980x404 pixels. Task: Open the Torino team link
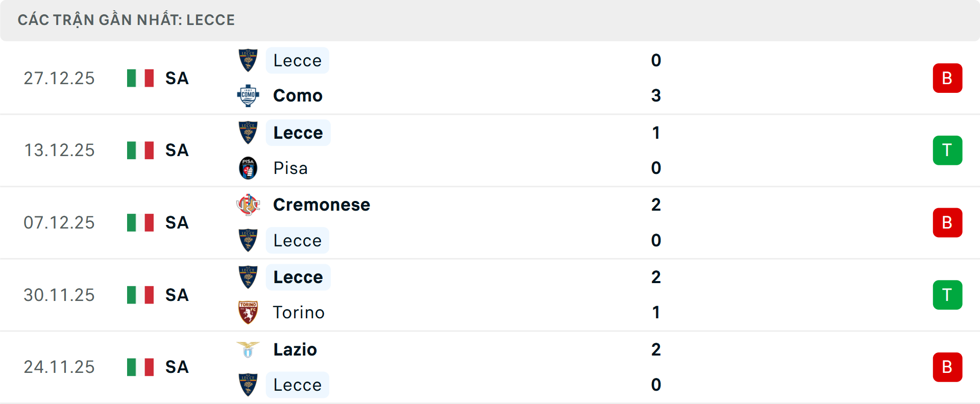299,312
